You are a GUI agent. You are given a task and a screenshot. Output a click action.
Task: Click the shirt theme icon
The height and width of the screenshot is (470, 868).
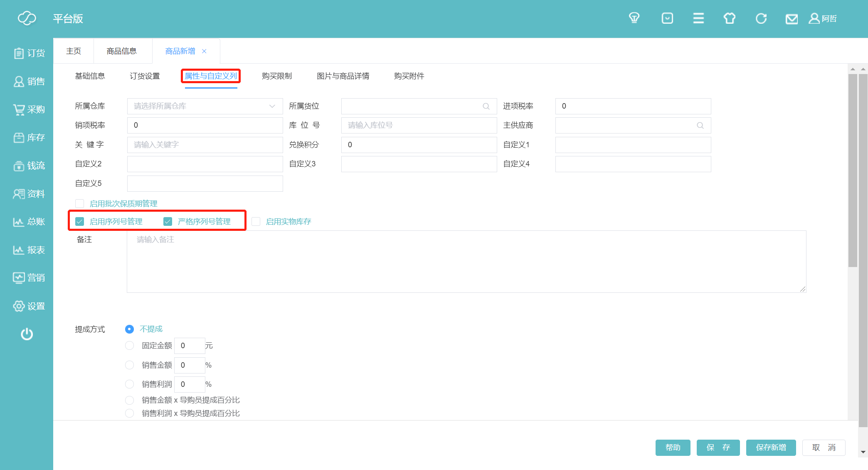point(730,18)
